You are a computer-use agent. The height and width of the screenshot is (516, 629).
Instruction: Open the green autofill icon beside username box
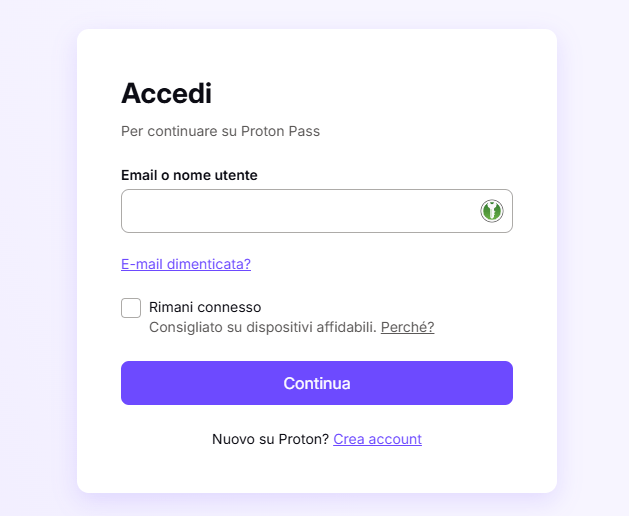tap(491, 211)
